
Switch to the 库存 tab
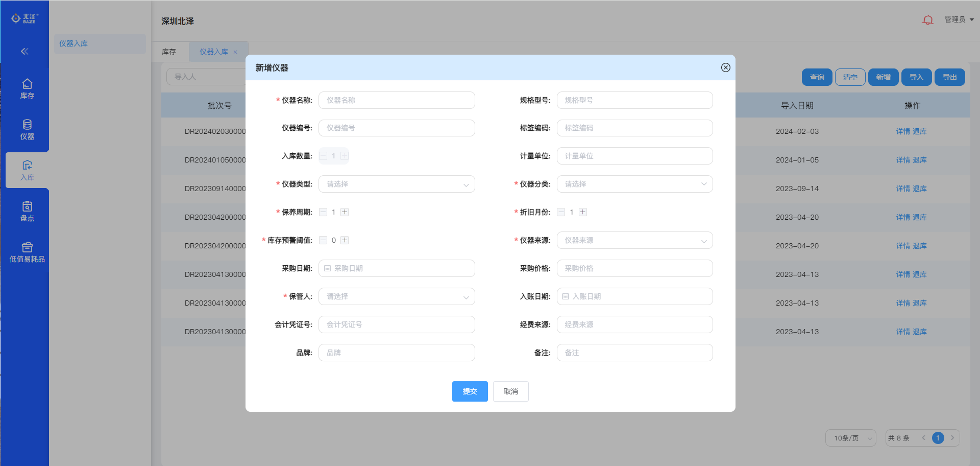tap(169, 52)
